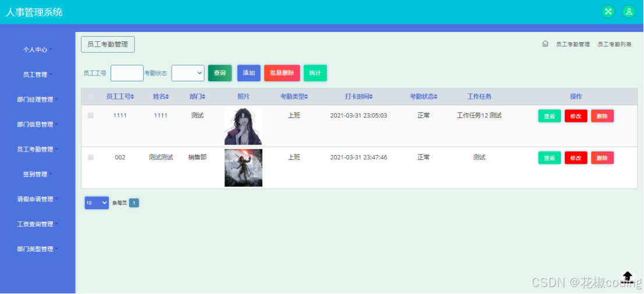Click 查看 for employee 1111 row
Image resolution: width=644 pixels, height=294 pixels.
coord(550,116)
